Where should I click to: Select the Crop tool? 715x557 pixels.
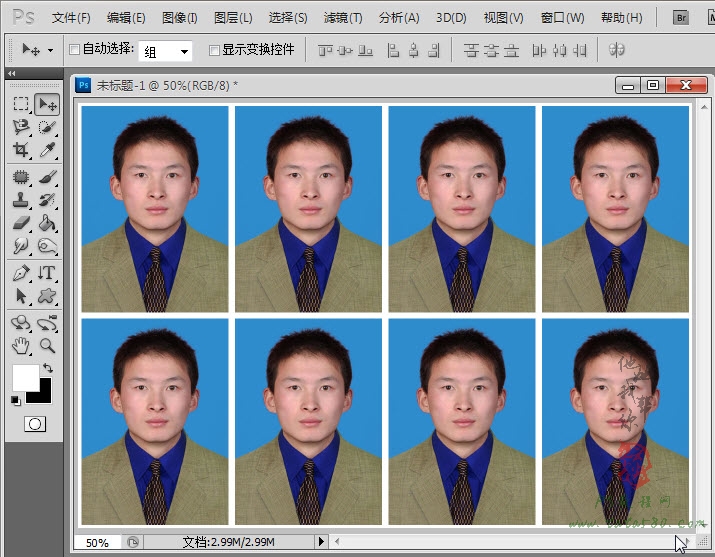[21, 150]
